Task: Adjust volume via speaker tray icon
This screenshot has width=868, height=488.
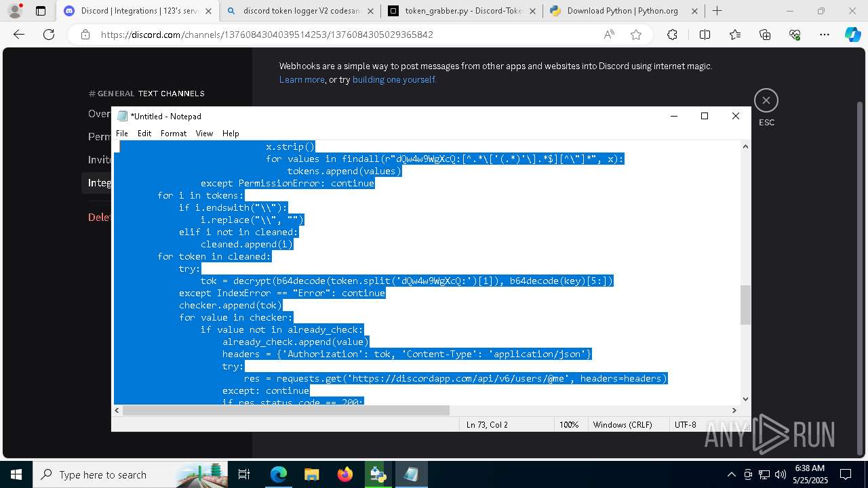Action: point(781,474)
